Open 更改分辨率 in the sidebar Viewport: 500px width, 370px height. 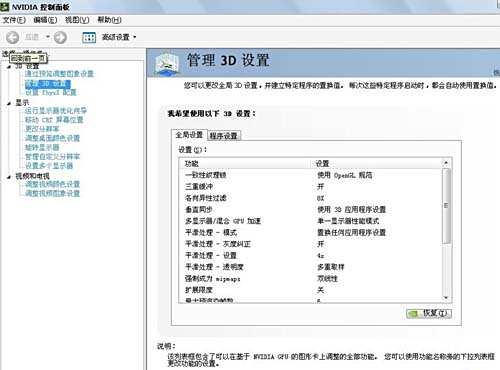click(x=42, y=129)
